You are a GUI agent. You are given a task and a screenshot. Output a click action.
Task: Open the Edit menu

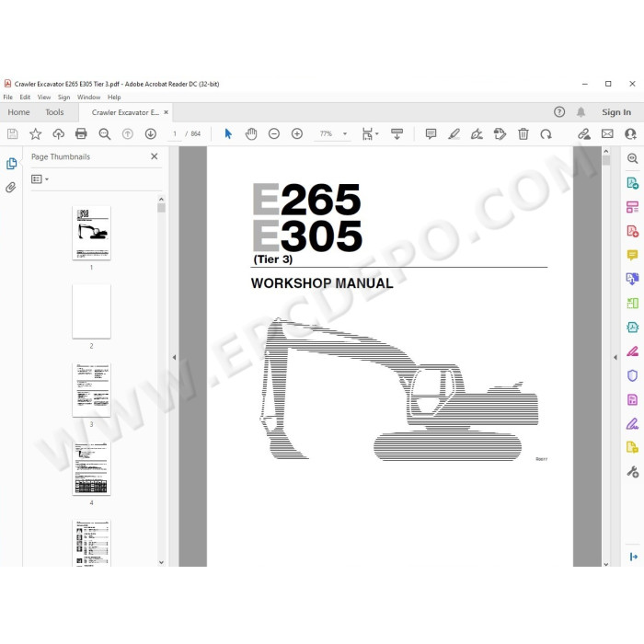(x=25, y=98)
